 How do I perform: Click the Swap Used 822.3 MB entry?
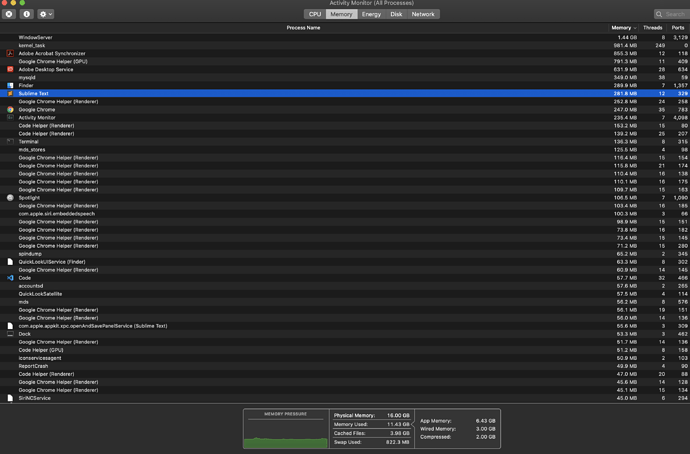pos(371,442)
